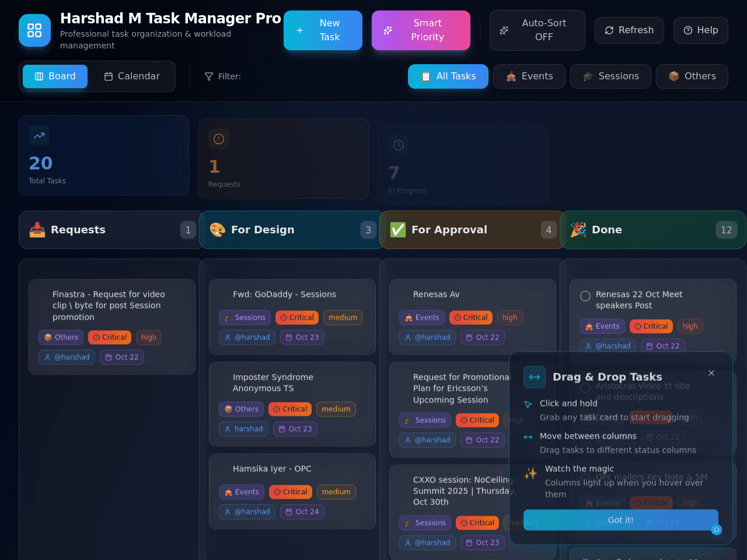747x560 pixels.
Task: Click the Done column count badge 12
Action: click(727, 230)
